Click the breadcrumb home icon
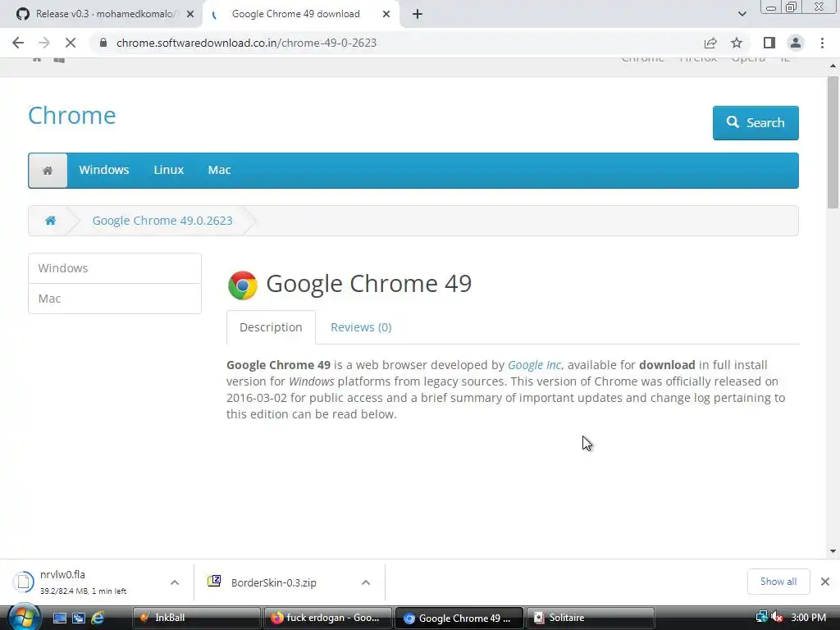Viewport: 840px width, 630px height. 50,220
